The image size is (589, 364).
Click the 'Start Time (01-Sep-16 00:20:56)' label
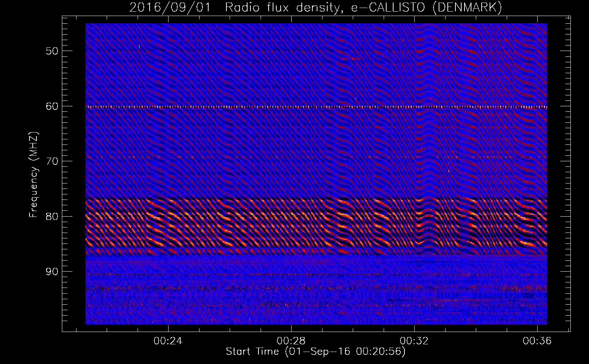pos(316,352)
